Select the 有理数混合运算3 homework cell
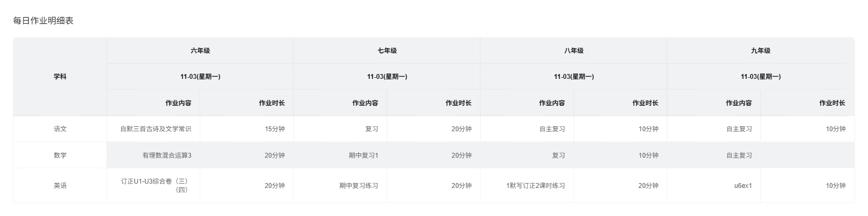 click(x=167, y=155)
